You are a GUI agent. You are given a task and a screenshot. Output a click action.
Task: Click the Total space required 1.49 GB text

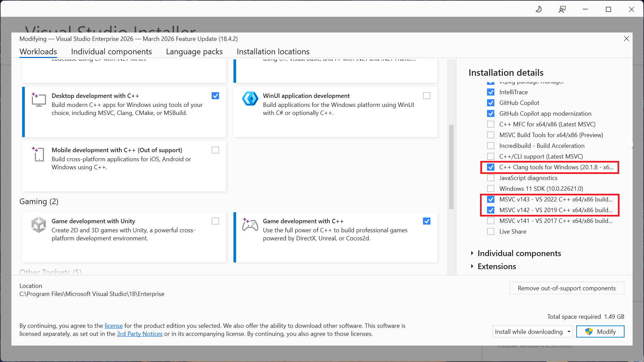click(x=586, y=317)
